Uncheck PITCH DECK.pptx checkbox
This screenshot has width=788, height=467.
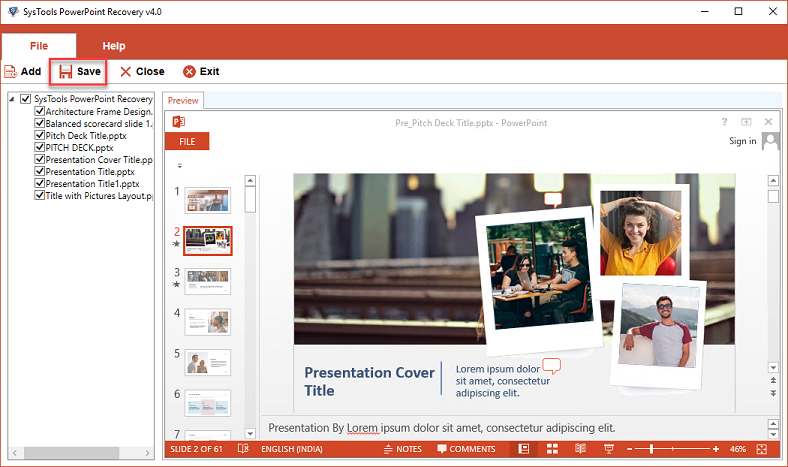[x=39, y=147]
